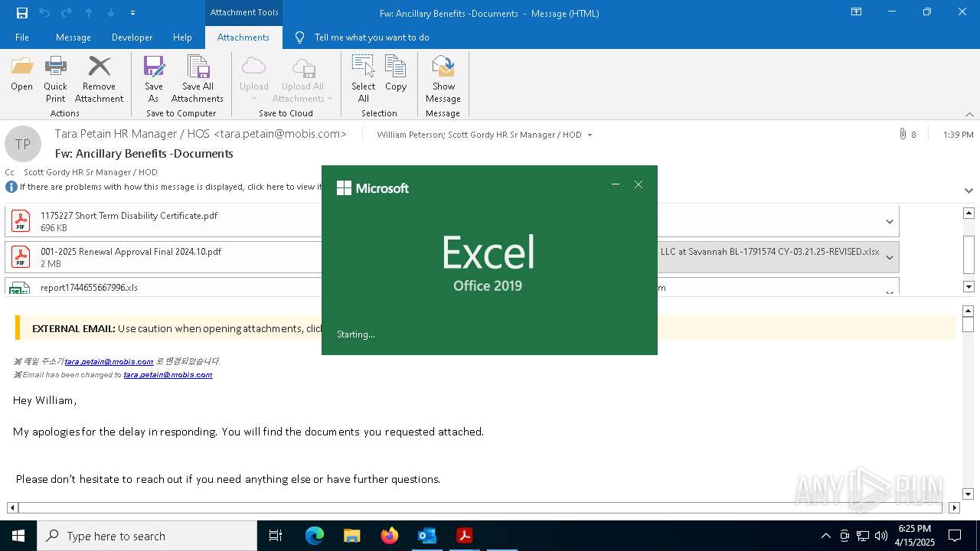Open Microsoft Edge from taskbar
This screenshot has width=980, height=551.
[x=315, y=536]
